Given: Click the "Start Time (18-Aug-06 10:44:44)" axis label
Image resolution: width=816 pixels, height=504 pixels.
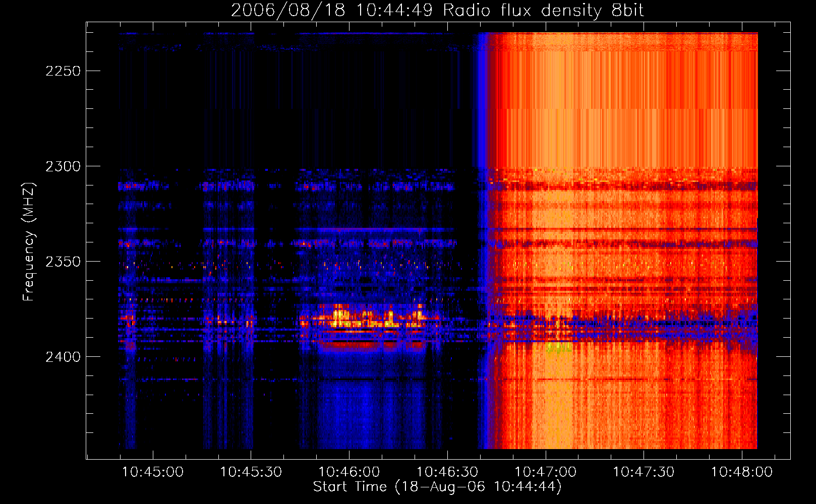Looking at the screenshot, I should (x=437, y=487).
